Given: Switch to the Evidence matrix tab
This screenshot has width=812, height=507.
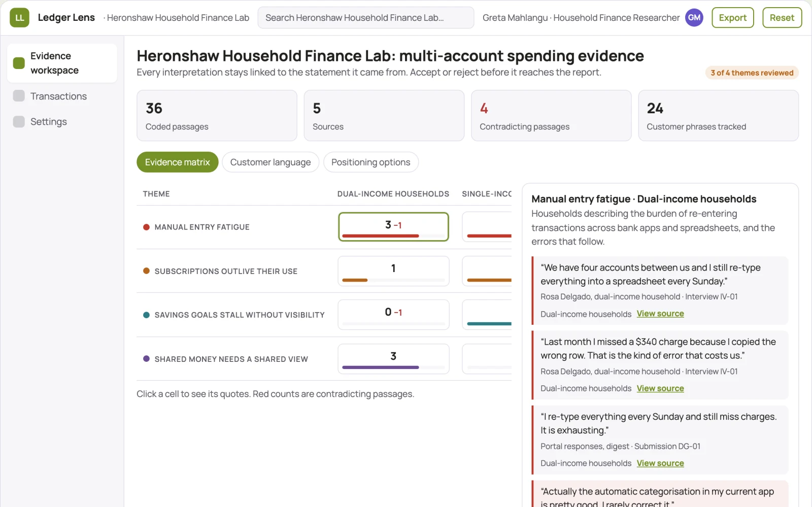Looking at the screenshot, I should click(177, 162).
